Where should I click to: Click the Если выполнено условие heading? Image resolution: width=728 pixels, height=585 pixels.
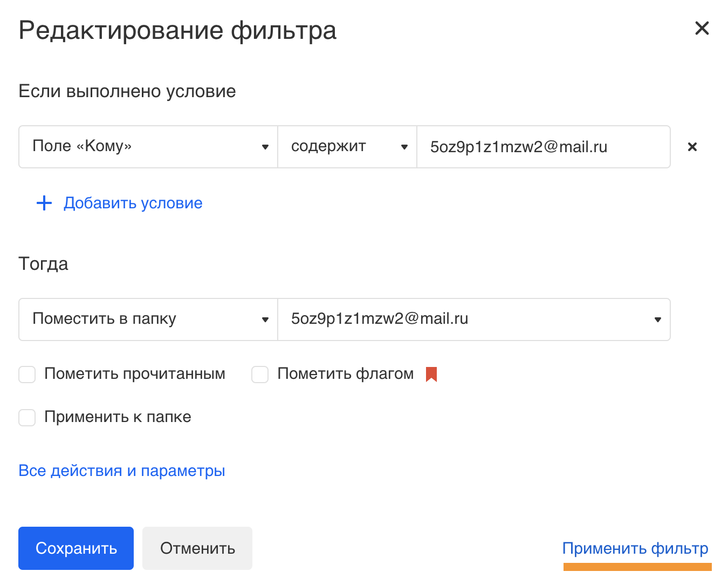(x=127, y=91)
